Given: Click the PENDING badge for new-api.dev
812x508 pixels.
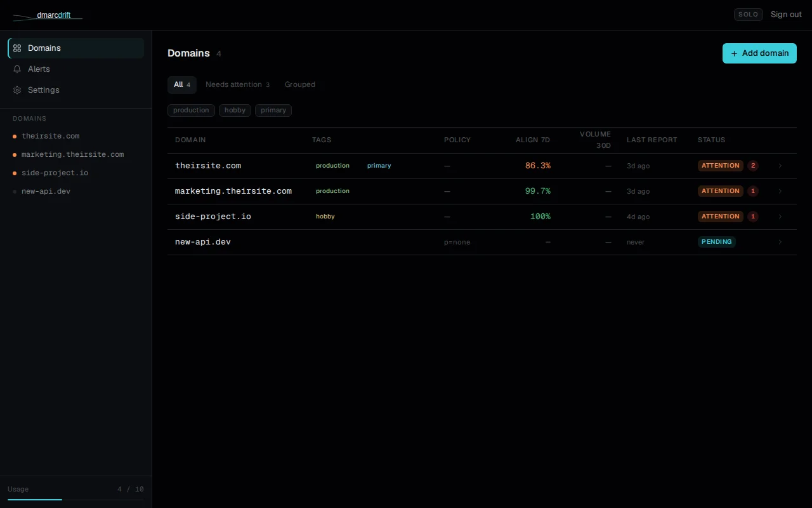Looking at the screenshot, I should [x=717, y=242].
